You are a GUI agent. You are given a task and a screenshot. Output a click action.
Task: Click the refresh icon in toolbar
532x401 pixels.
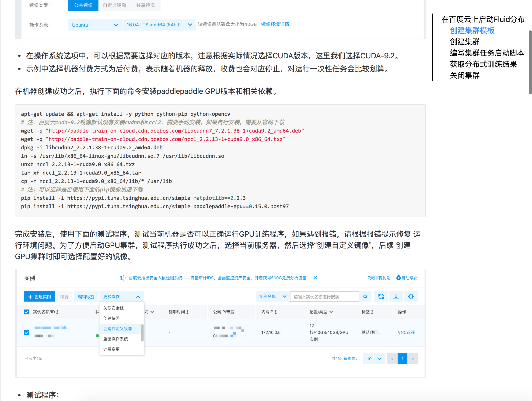(381, 297)
